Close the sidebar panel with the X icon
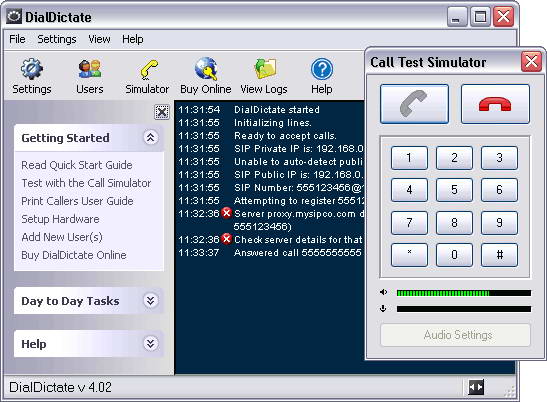This screenshot has height=402, width=547. tap(162, 112)
